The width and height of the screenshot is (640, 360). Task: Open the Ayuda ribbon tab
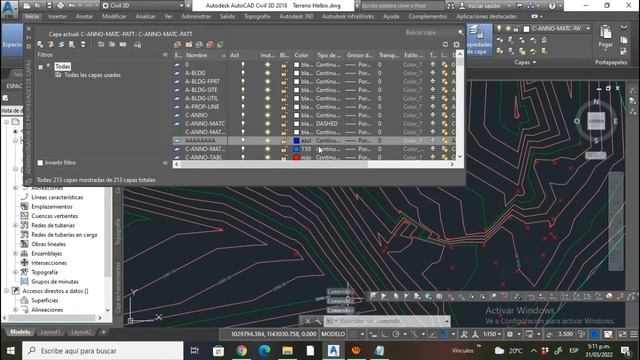pos(391,17)
